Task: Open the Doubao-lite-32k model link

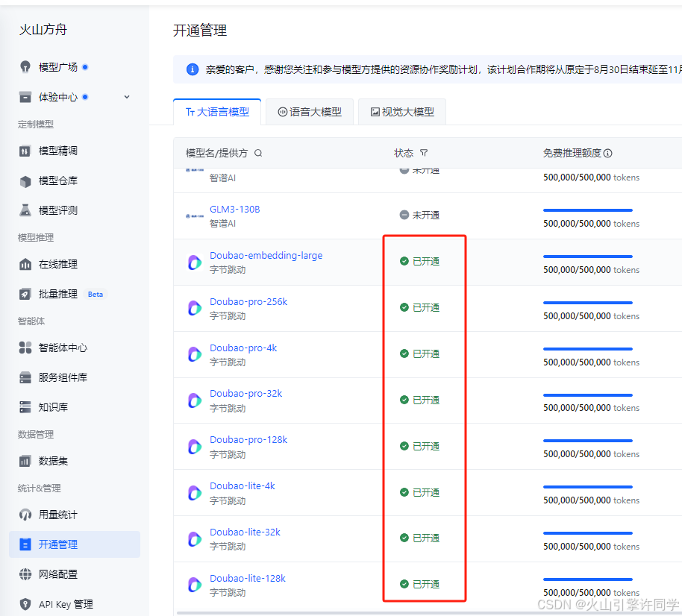Action: point(245,532)
